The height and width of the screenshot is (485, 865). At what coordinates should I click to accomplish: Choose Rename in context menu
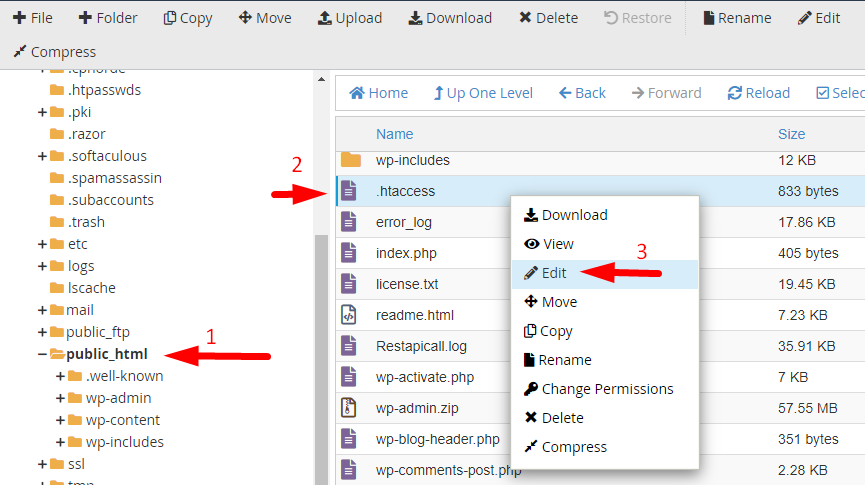pyautogui.click(x=605, y=360)
